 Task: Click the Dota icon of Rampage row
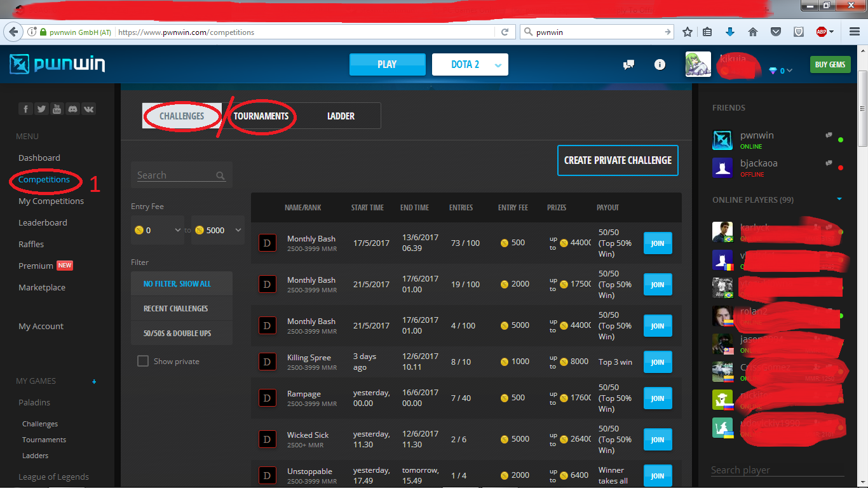(267, 398)
